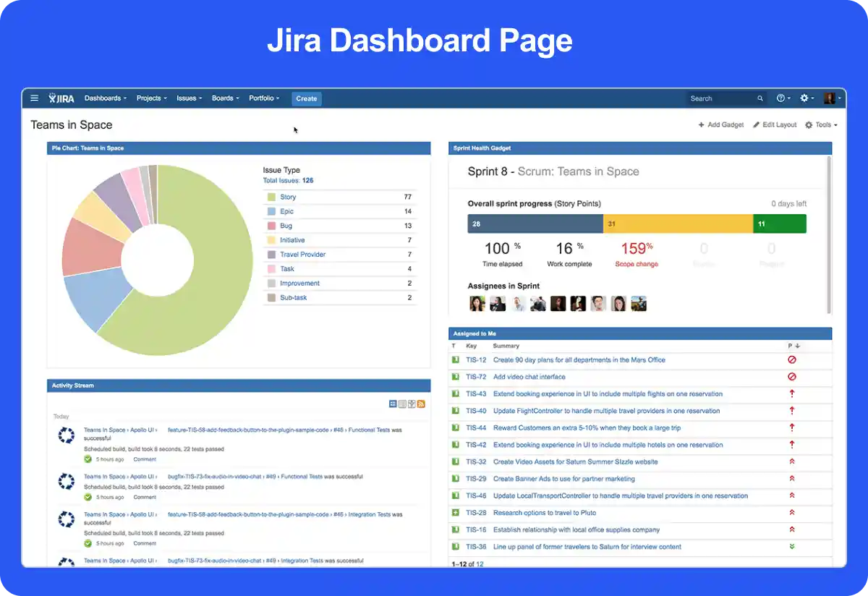Click the Create button
This screenshot has height=596, width=868.
pos(307,98)
